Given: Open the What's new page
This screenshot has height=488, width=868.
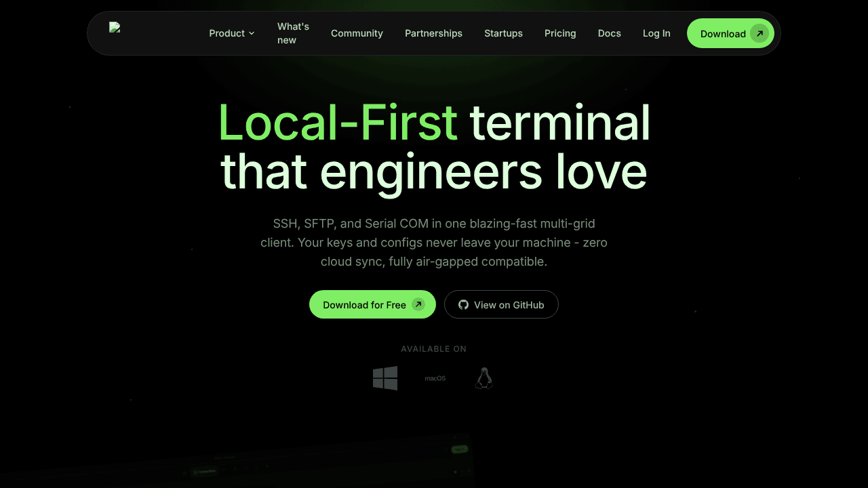Looking at the screenshot, I should coord(293,33).
